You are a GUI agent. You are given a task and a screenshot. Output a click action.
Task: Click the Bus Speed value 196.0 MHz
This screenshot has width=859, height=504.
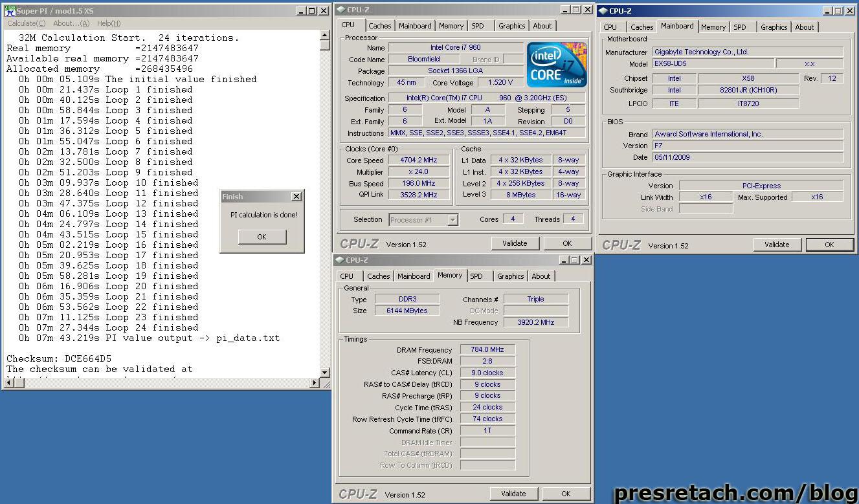click(419, 183)
